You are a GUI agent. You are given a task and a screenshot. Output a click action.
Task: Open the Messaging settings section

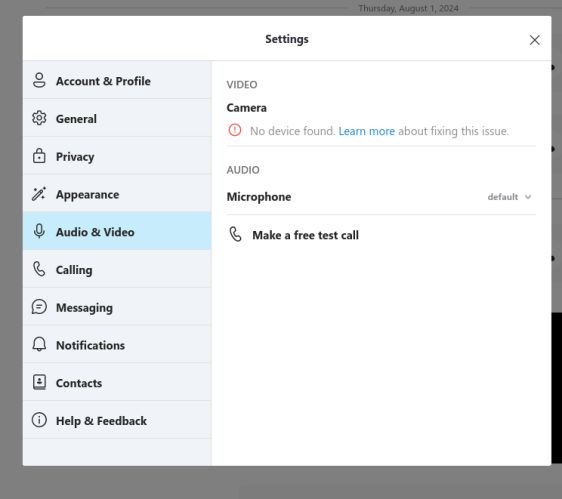(117, 307)
